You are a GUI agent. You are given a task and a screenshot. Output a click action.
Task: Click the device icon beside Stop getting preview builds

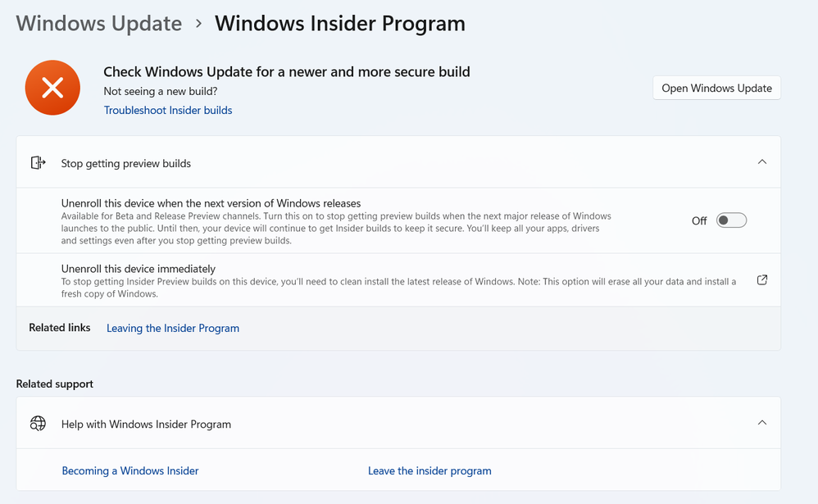click(38, 162)
